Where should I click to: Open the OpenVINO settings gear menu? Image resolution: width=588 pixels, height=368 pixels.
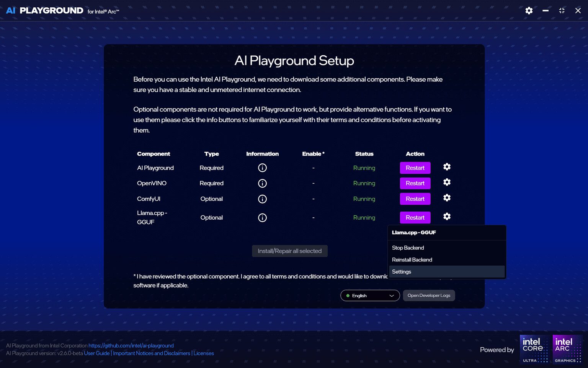[447, 182]
